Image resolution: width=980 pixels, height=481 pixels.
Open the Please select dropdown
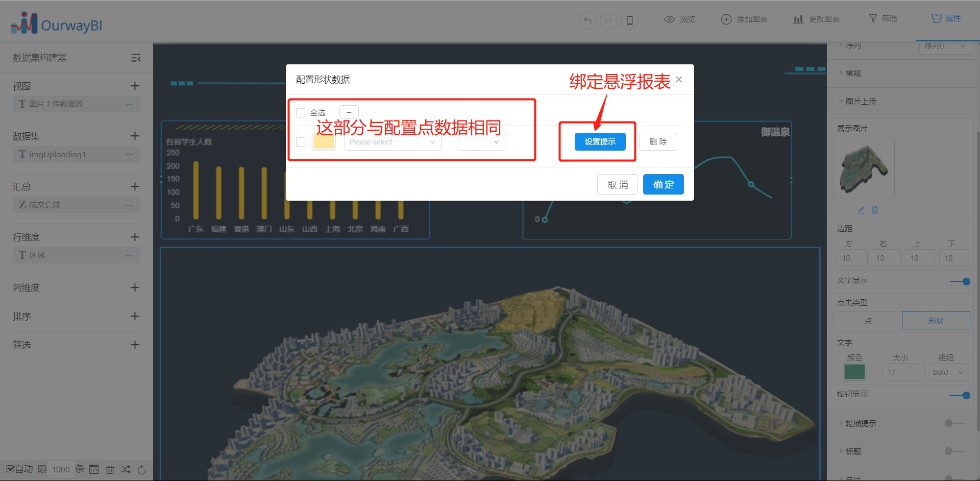pyautogui.click(x=393, y=142)
